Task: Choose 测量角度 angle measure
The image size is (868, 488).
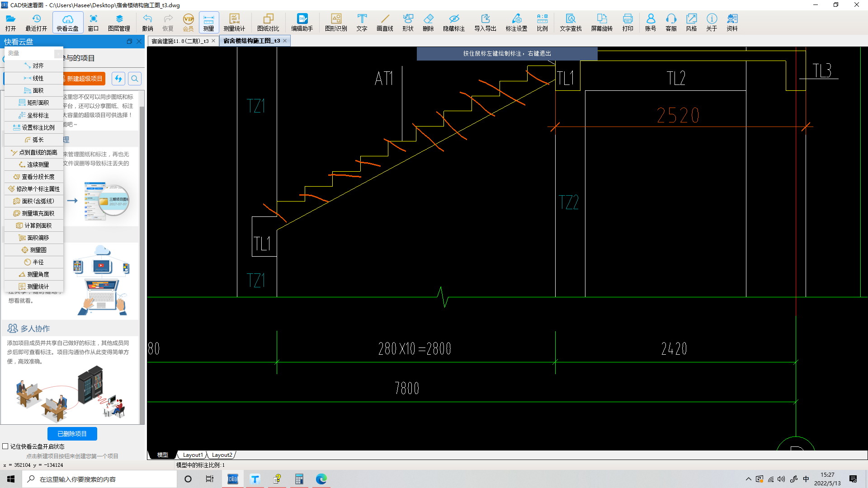Action: coord(34,274)
